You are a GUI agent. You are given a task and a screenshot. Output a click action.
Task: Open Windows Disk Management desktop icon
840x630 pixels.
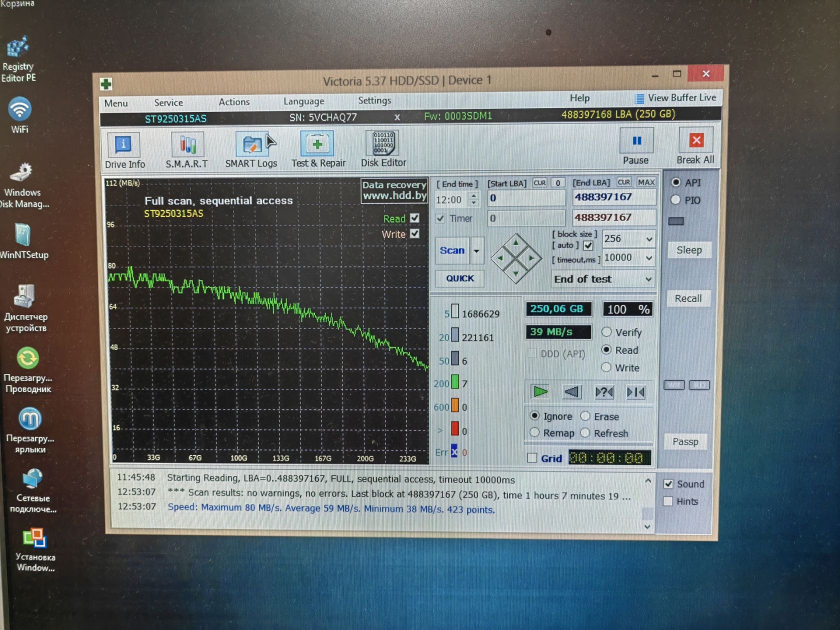(23, 185)
